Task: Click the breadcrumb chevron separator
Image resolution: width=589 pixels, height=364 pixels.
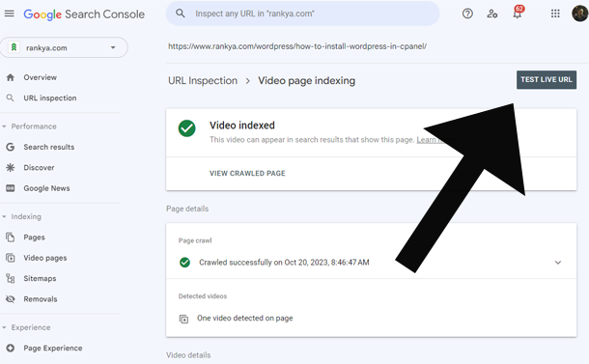Action: (247, 81)
